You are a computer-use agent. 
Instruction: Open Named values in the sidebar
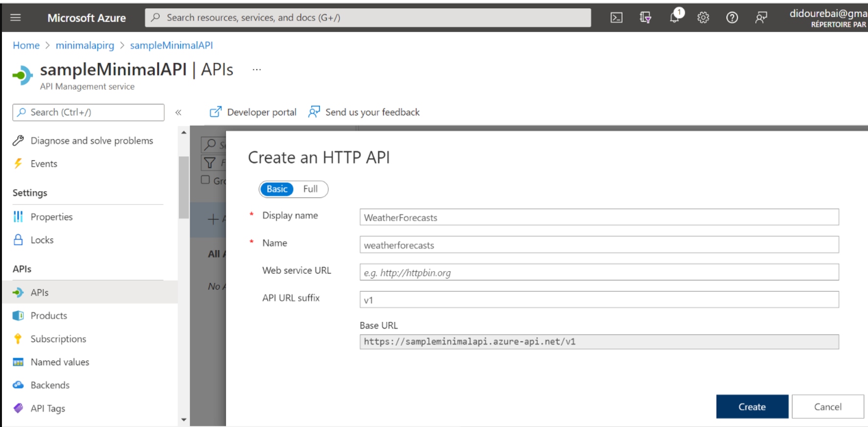(x=60, y=362)
